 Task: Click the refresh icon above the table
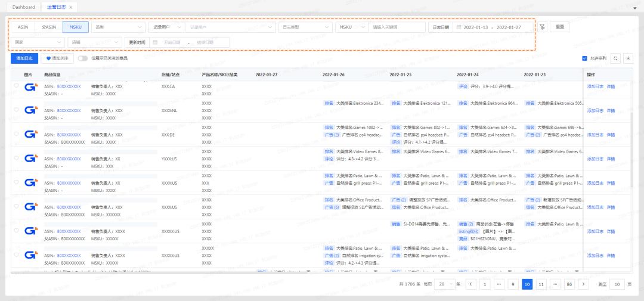[x=616, y=58]
